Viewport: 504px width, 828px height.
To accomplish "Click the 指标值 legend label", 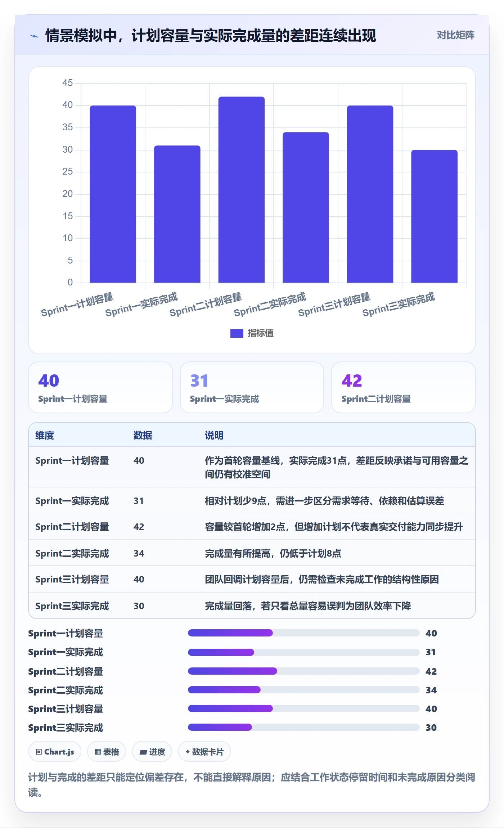I will [x=260, y=333].
